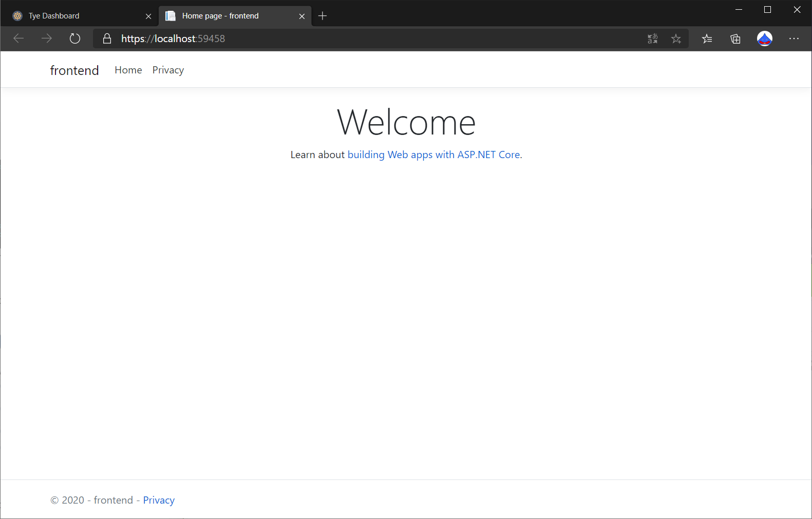Open the Settings and more ellipsis menu

(794, 39)
